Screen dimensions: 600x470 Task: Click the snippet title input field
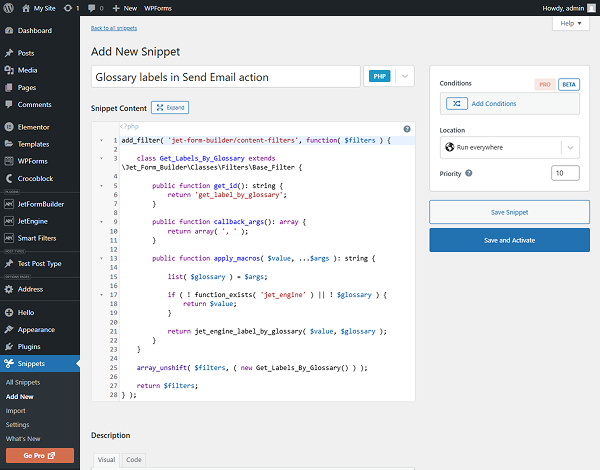pos(226,77)
